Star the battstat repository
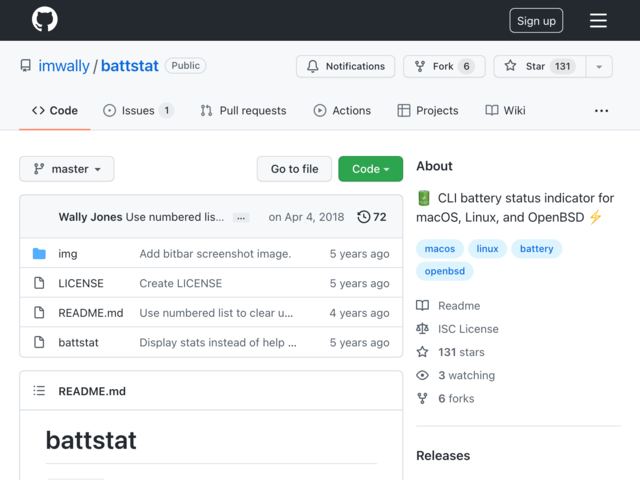 [540, 66]
